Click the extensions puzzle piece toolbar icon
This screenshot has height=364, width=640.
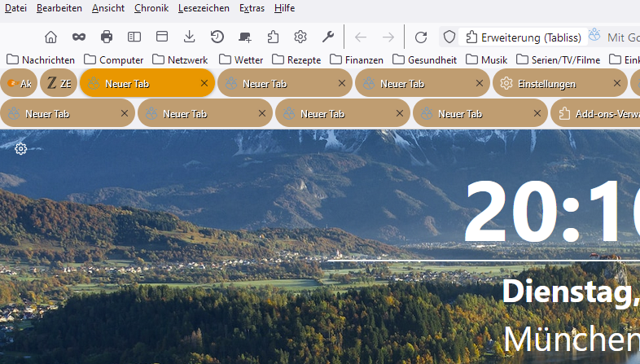(x=273, y=37)
